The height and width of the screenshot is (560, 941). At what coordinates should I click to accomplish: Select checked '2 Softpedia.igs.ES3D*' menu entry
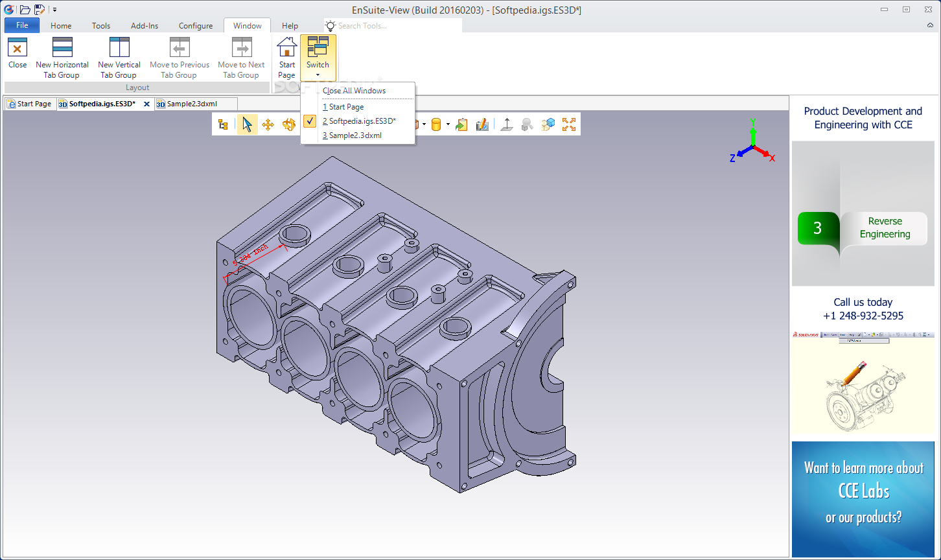358,121
